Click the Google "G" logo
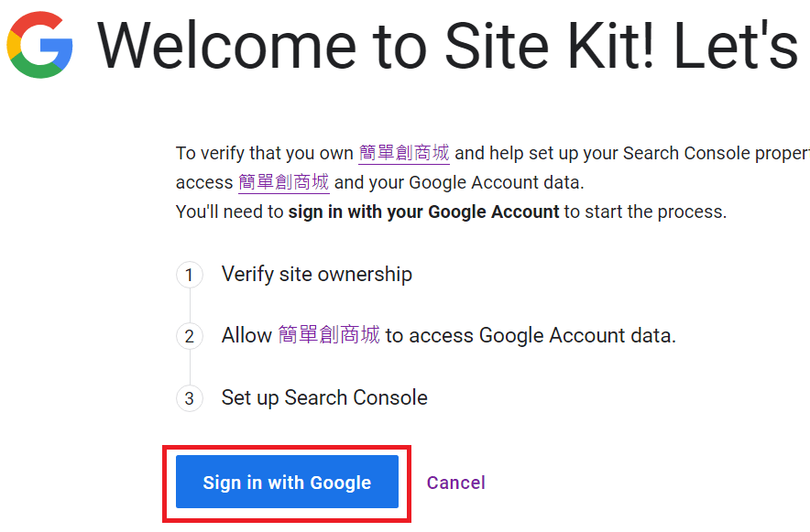 [x=40, y=44]
